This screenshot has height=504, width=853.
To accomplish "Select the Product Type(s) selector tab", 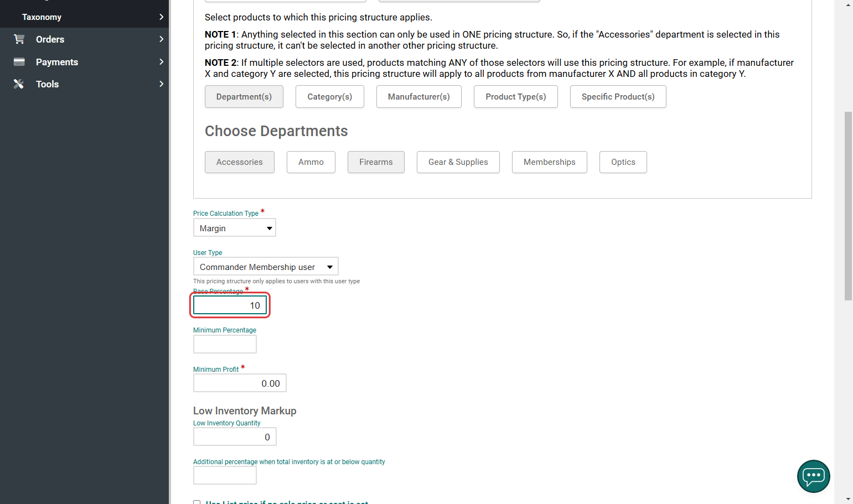I will point(516,97).
